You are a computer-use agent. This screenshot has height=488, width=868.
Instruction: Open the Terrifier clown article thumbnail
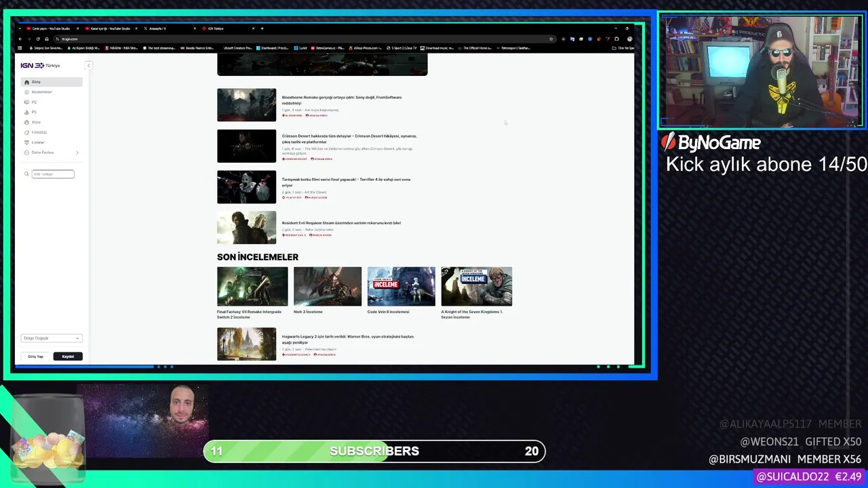[x=246, y=187]
